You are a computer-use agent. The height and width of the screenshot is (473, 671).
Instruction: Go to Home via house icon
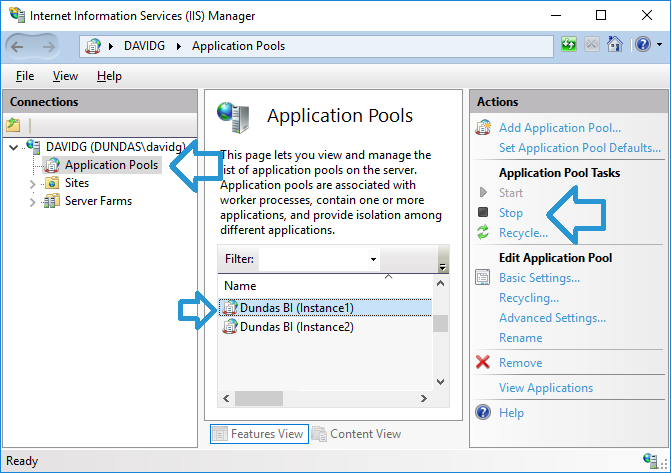pyautogui.click(x=615, y=44)
